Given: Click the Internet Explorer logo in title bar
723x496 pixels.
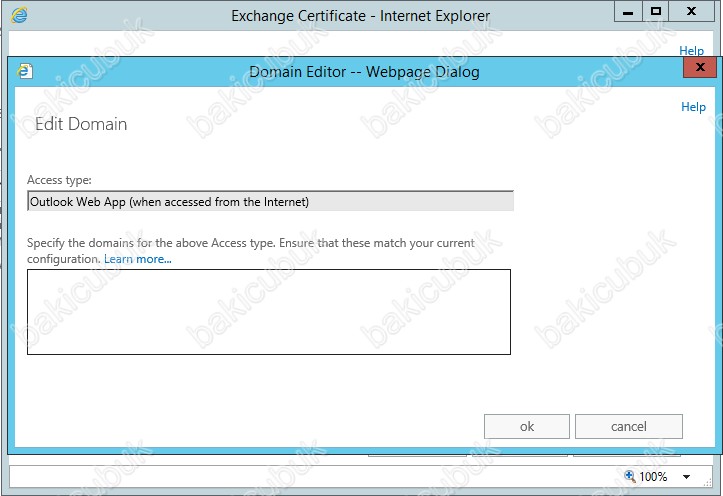Looking at the screenshot, I should [x=20, y=15].
